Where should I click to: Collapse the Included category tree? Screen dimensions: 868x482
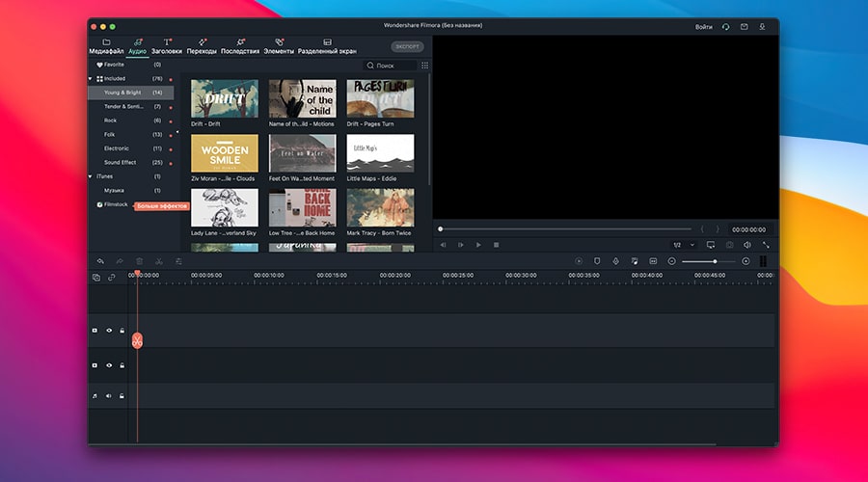pyautogui.click(x=91, y=78)
